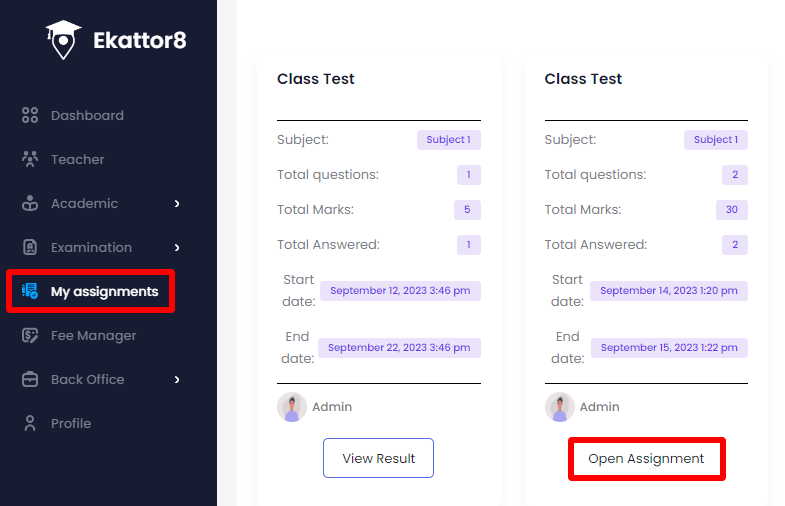
Task: Open the Dashboard menu item
Action: click(x=87, y=115)
